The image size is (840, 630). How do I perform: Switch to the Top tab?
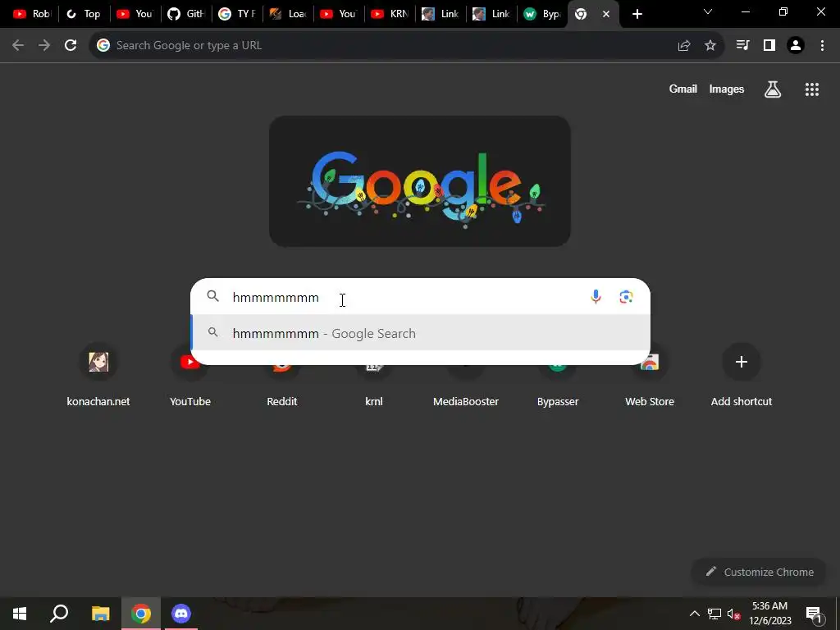click(84, 14)
